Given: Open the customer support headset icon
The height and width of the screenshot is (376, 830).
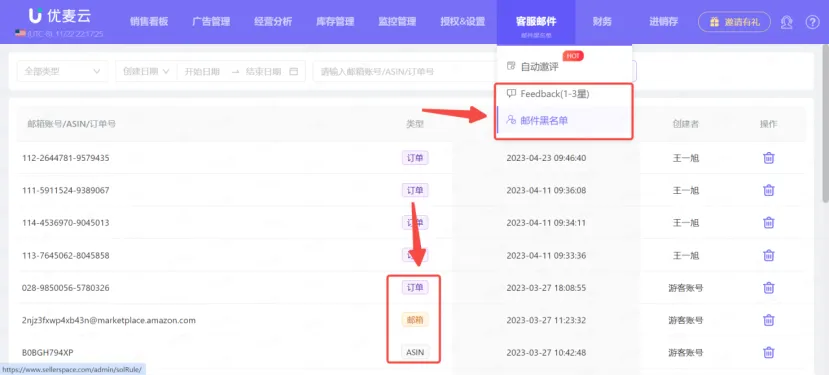Looking at the screenshot, I should (x=787, y=22).
